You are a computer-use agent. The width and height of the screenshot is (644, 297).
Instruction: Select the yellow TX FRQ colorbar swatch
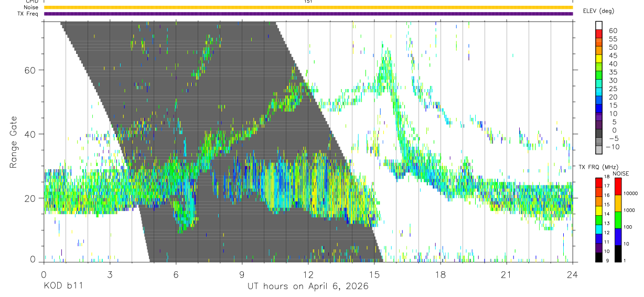[x=598, y=211]
